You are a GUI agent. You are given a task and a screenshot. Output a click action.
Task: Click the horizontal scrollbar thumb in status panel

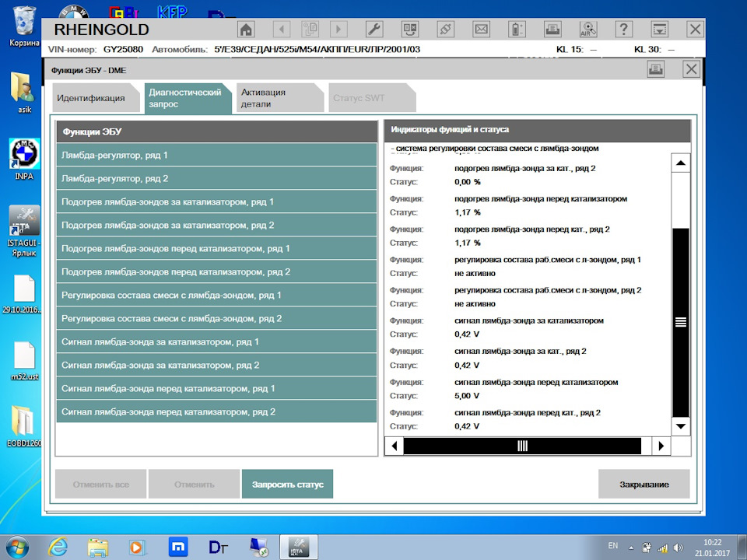tap(522, 446)
